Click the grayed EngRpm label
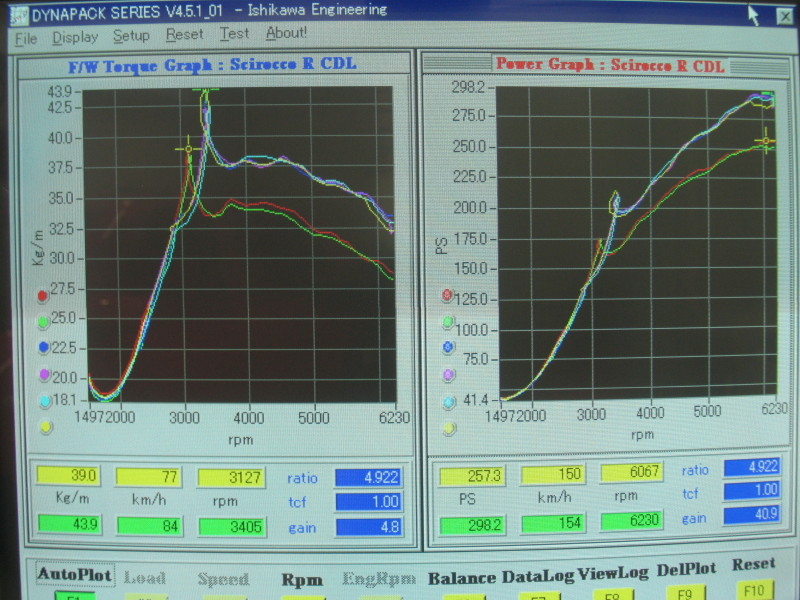The height and width of the screenshot is (600, 800). [379, 579]
